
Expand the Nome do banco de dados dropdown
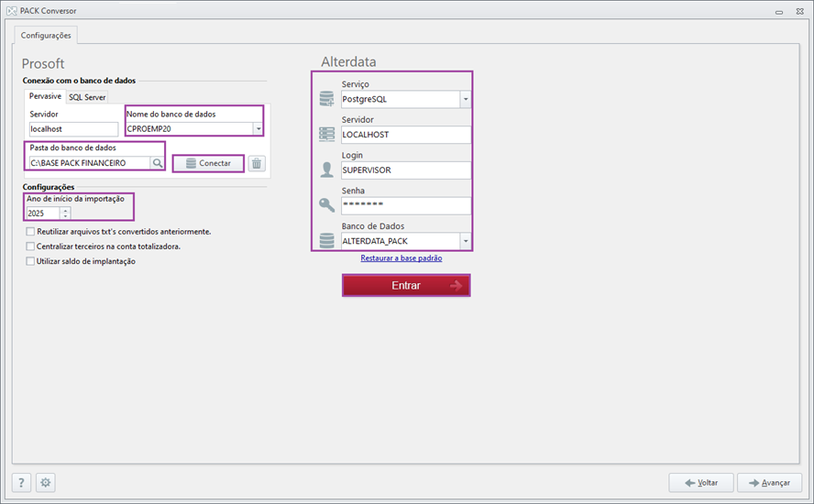[x=258, y=128]
